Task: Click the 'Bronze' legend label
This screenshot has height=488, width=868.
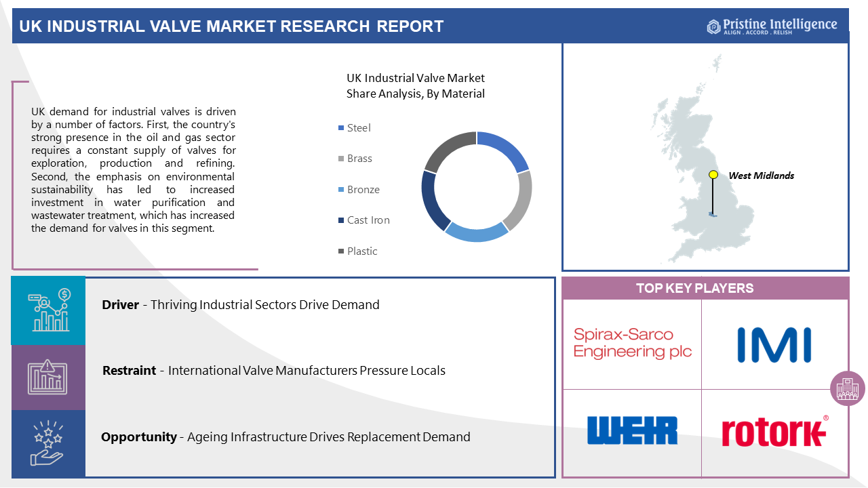Action: coord(363,190)
